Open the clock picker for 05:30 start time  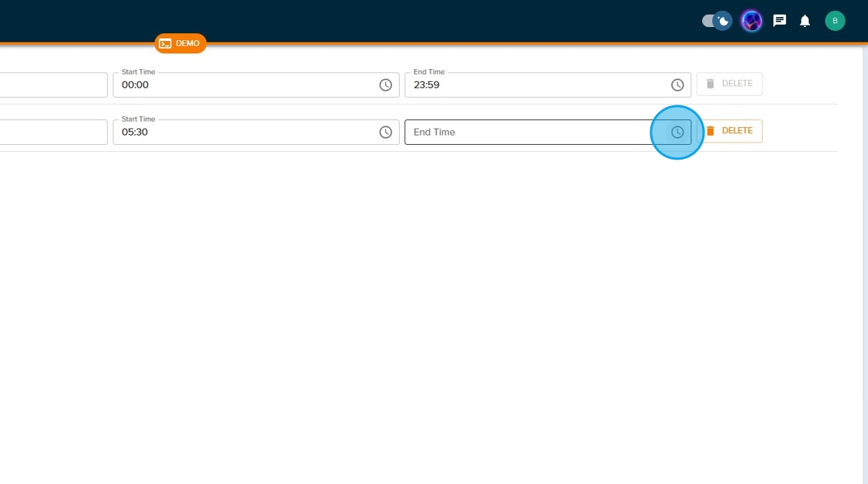(x=385, y=132)
